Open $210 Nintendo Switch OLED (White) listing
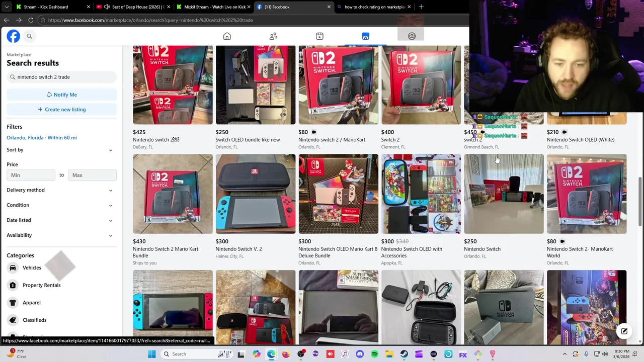 (587, 132)
